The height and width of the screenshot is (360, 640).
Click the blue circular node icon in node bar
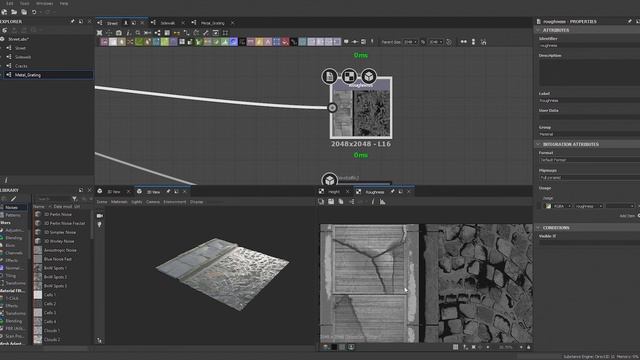(x=233, y=42)
